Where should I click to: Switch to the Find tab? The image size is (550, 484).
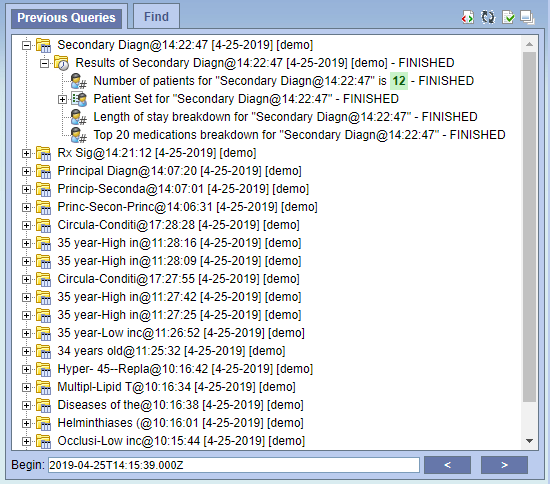[x=156, y=16]
